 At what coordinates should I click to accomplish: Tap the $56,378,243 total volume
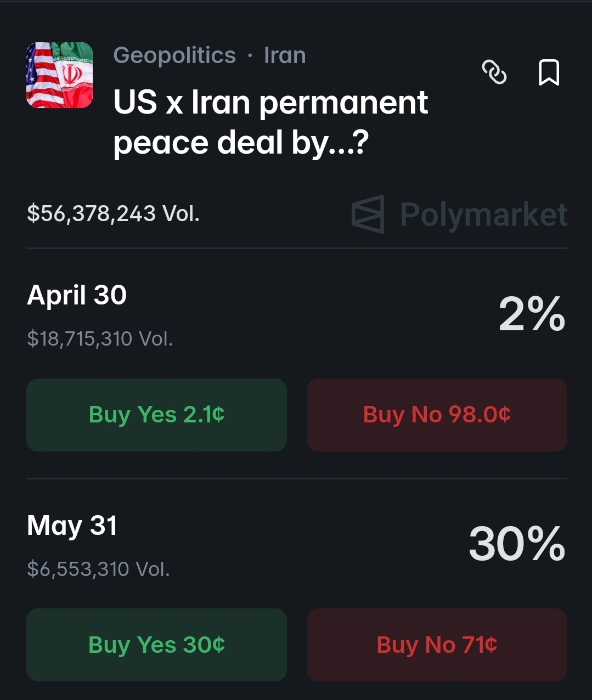pyautogui.click(x=113, y=213)
